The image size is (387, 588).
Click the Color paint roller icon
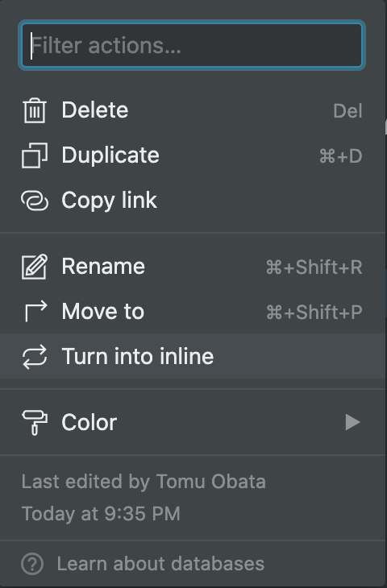pos(35,423)
